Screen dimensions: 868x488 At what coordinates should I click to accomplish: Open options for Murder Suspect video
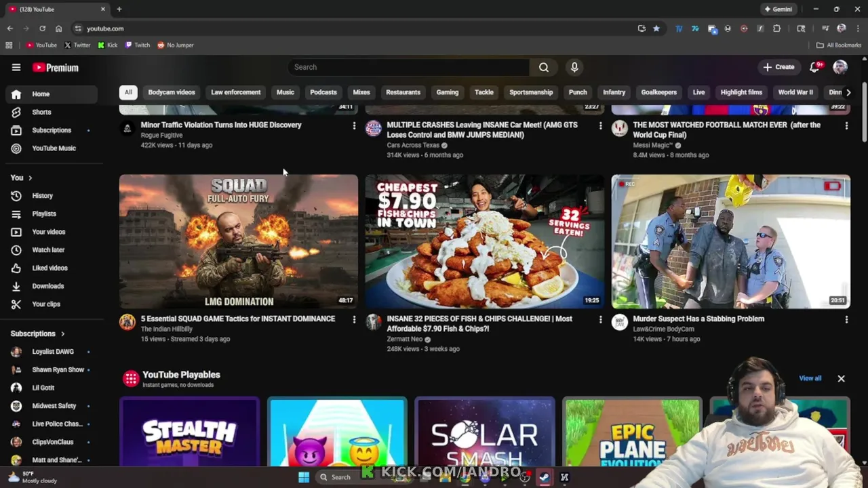[846, 319]
